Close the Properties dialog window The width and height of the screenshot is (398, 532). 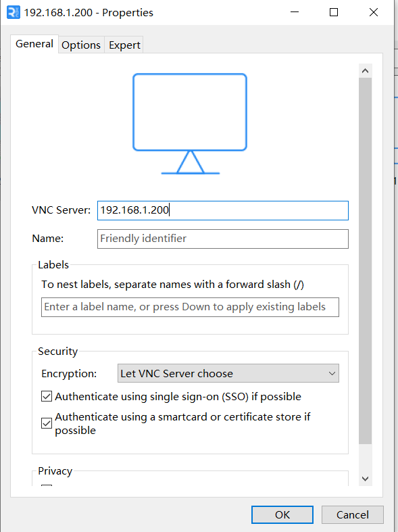[x=374, y=13]
